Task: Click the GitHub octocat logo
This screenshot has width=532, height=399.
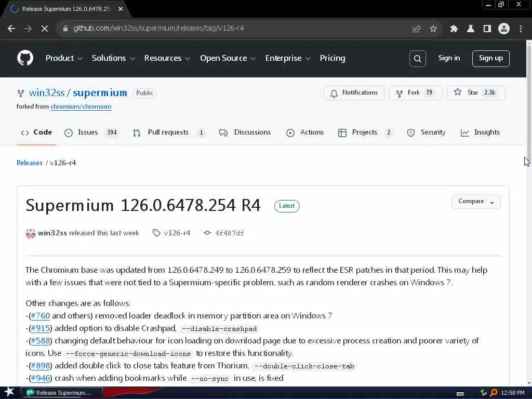Action: click(x=25, y=58)
